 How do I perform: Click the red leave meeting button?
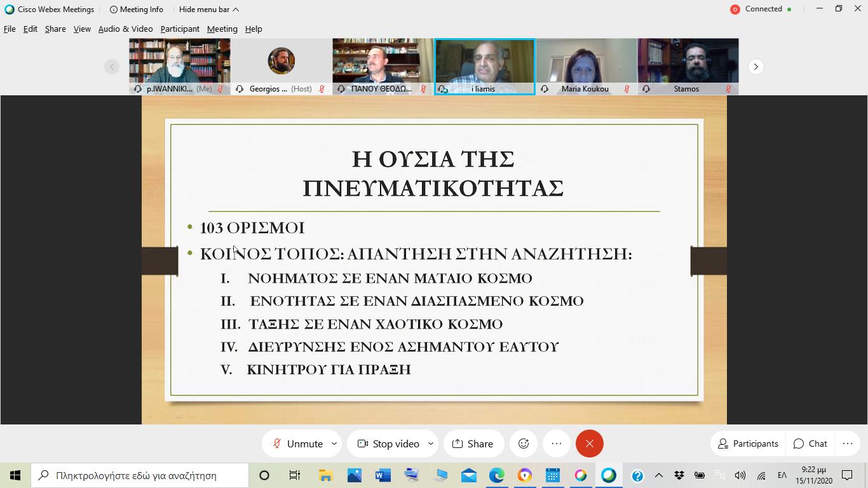pos(589,444)
